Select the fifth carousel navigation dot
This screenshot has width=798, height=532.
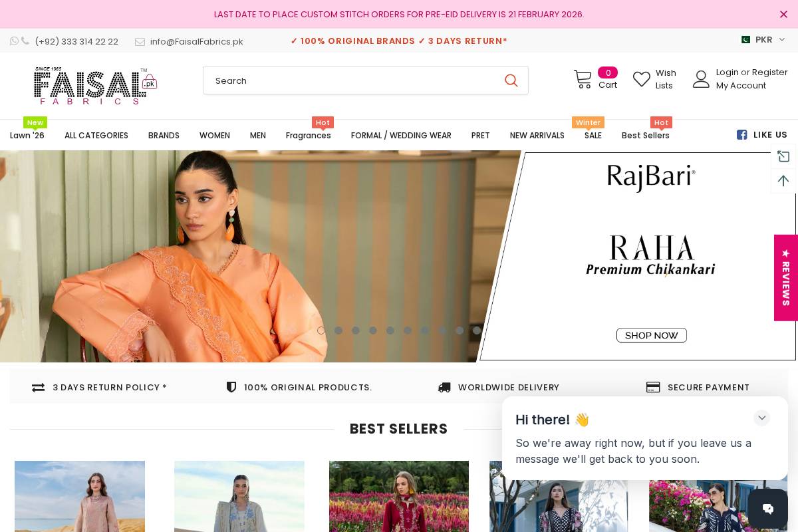coord(390,331)
